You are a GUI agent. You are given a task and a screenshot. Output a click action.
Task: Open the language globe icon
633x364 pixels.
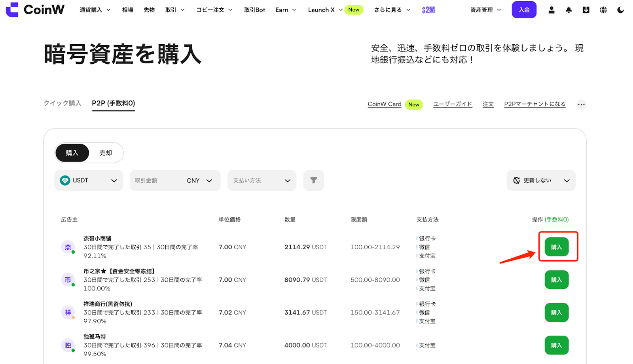coord(603,10)
